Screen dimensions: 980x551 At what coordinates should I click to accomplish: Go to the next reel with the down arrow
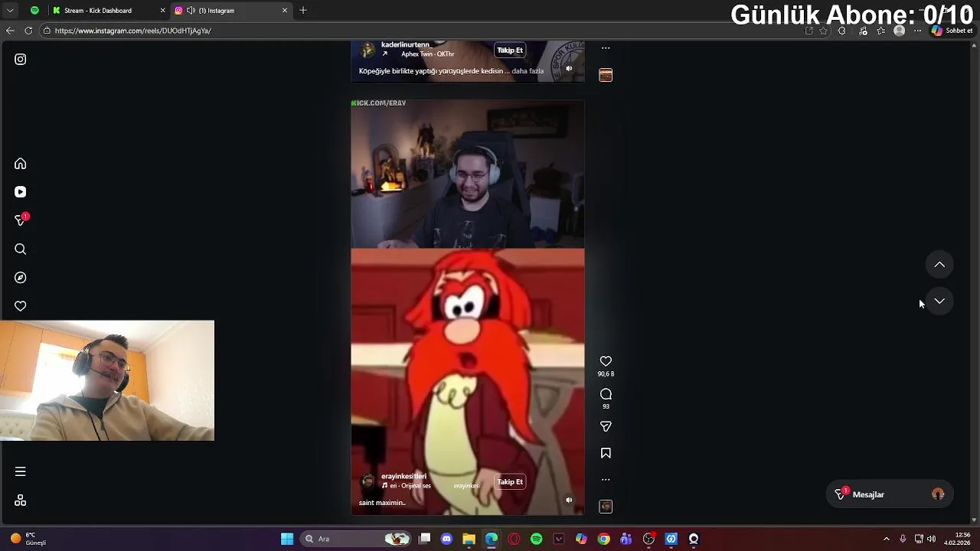[x=939, y=301]
